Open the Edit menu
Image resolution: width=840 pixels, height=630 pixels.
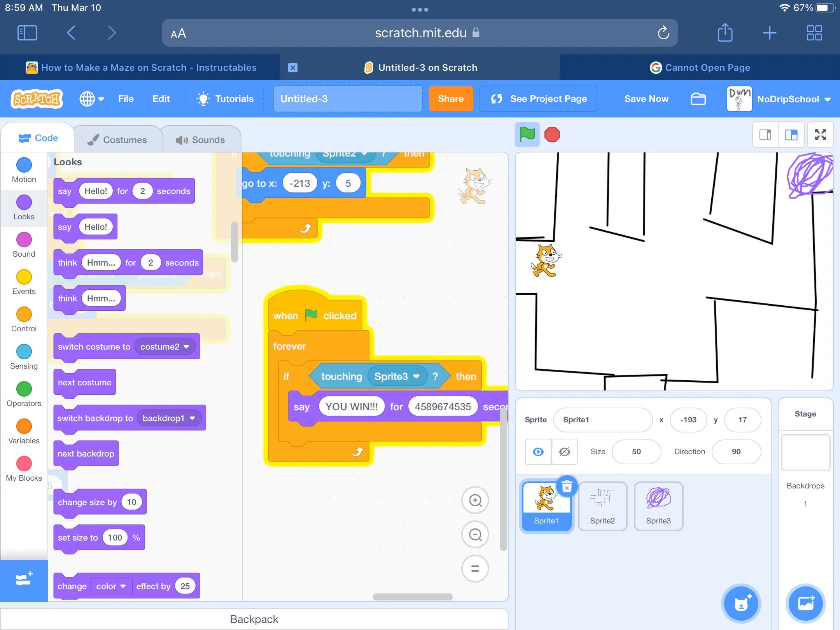pos(161,99)
